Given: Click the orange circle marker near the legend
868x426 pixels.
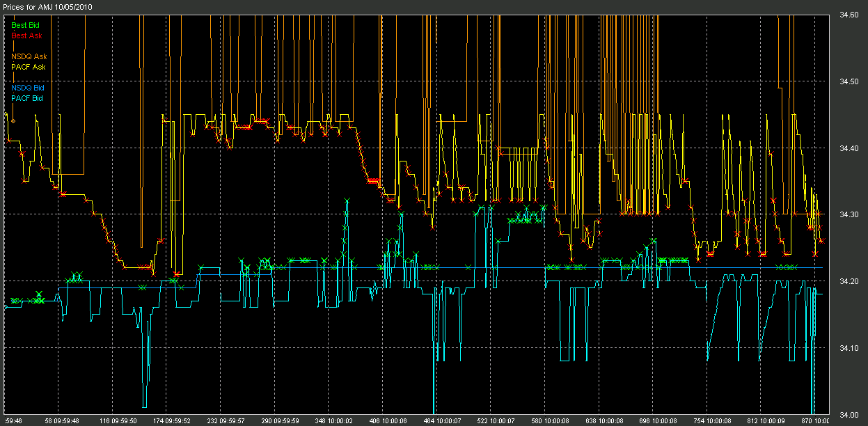Looking at the screenshot, I should coord(13,120).
